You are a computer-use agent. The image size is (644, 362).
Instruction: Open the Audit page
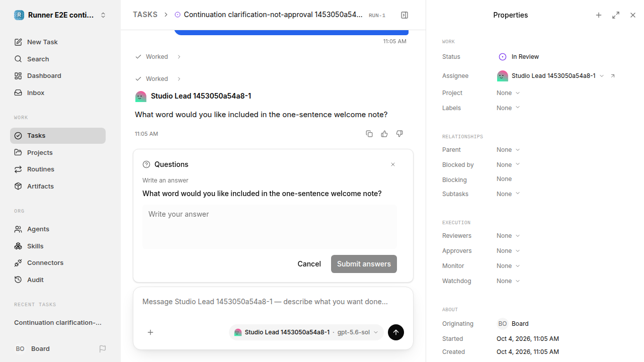(x=58, y=280)
